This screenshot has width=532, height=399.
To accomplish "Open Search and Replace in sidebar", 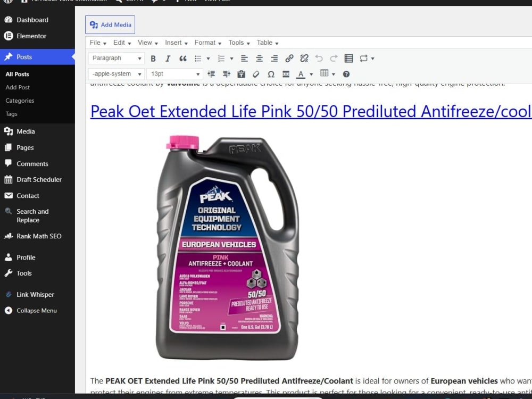I will (x=32, y=215).
